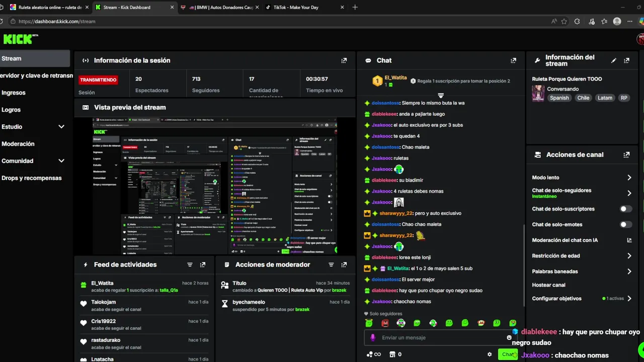Pop out the Chat panel

tap(513, 60)
